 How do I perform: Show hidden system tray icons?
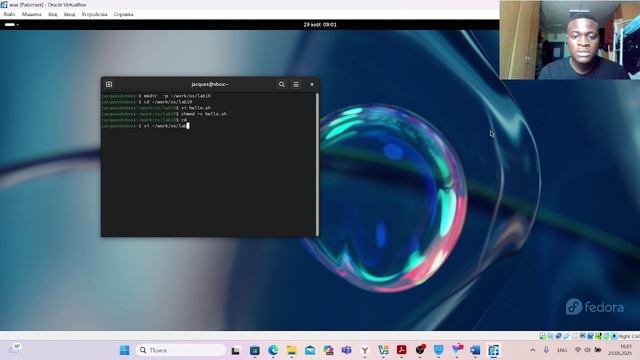[x=533, y=350]
